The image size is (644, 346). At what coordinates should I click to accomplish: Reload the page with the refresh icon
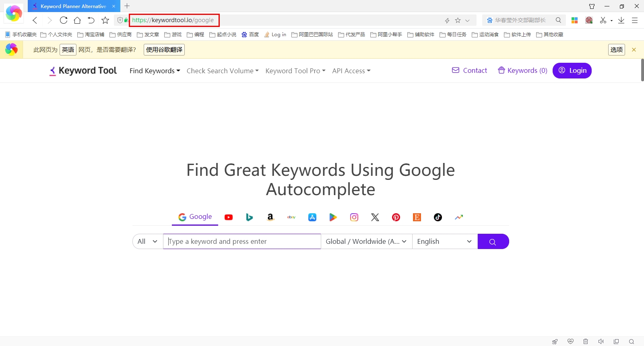point(64,20)
